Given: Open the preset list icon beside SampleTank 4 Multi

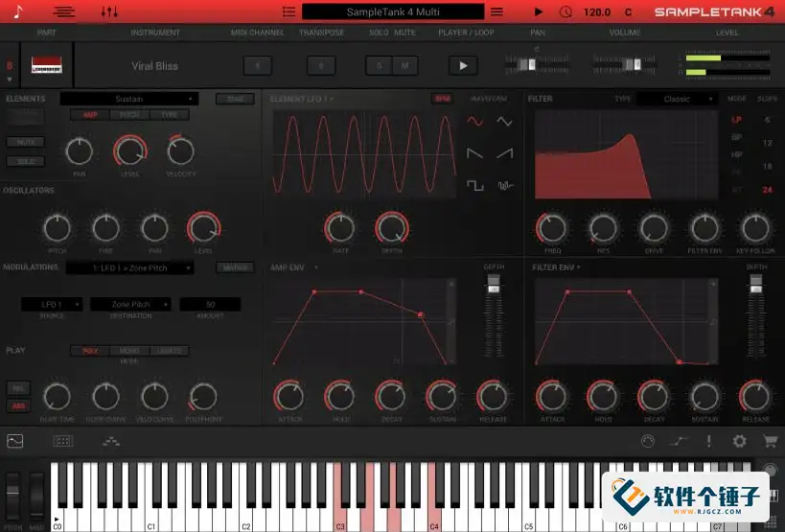Looking at the screenshot, I should (x=289, y=12).
